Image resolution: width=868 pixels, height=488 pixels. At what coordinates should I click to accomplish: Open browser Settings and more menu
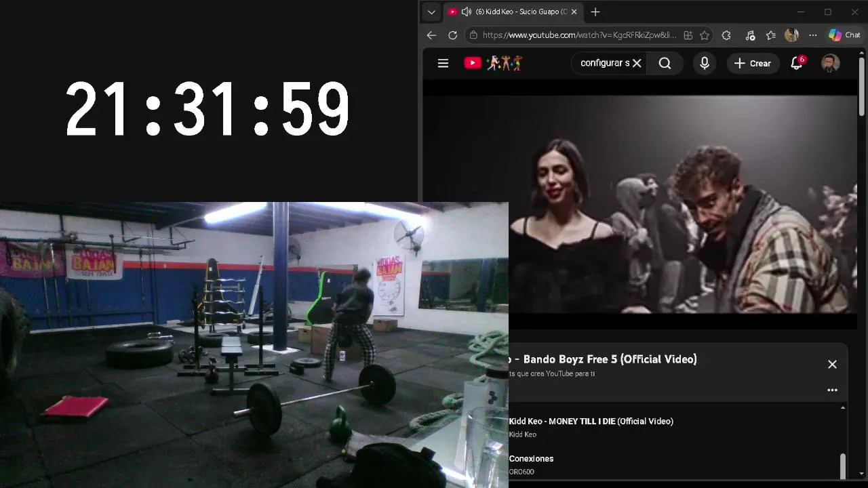813,35
